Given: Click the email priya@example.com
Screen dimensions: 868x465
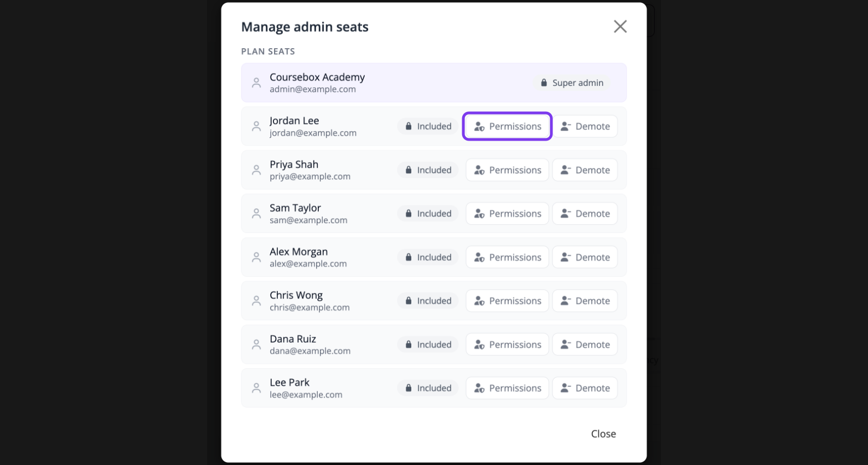Looking at the screenshot, I should coord(310,177).
